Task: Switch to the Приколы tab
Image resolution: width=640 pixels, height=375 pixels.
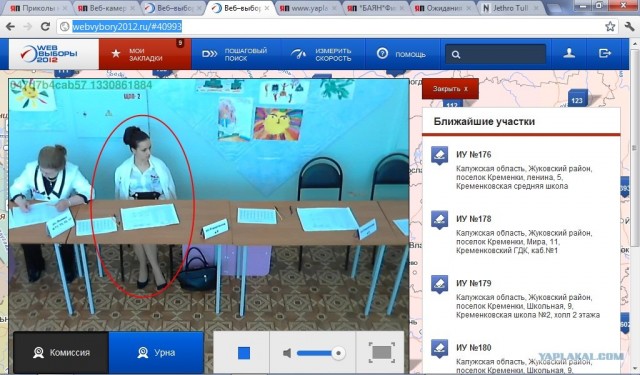Action: coord(38,8)
